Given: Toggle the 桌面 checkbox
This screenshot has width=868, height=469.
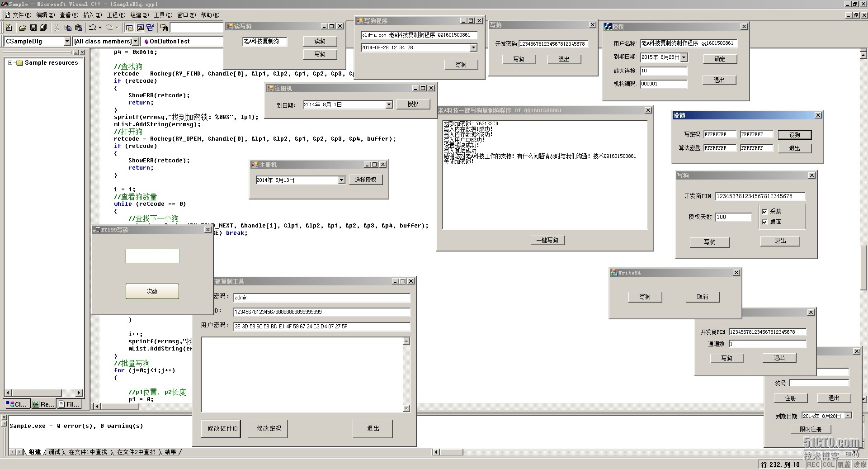Looking at the screenshot, I should (764, 222).
